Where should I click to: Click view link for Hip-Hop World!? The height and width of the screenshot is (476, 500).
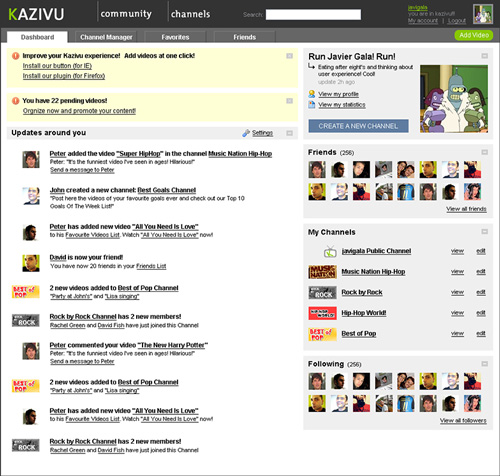[x=457, y=313]
